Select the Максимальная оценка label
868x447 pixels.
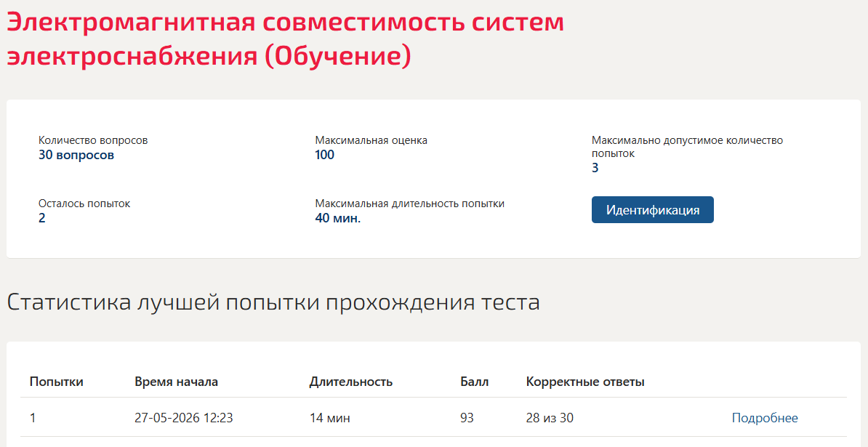[x=371, y=140]
